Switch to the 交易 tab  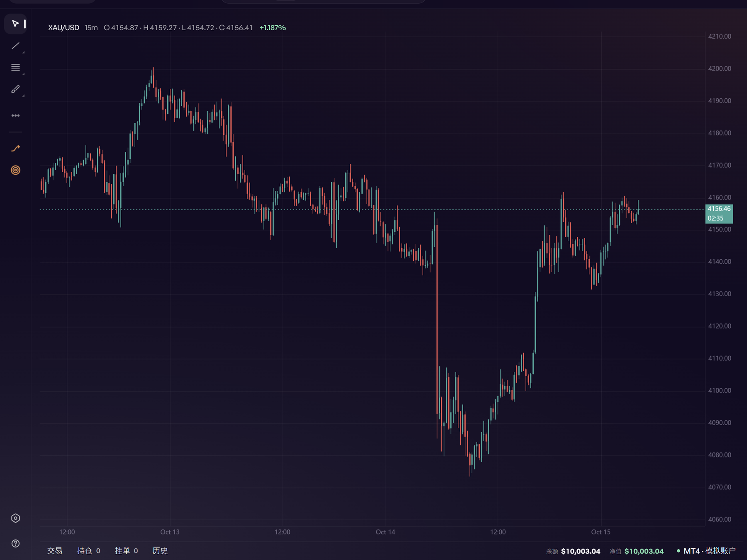pos(55,551)
